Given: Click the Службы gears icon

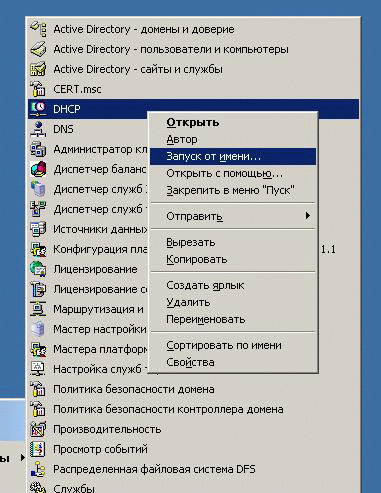Looking at the screenshot, I should point(38,487).
